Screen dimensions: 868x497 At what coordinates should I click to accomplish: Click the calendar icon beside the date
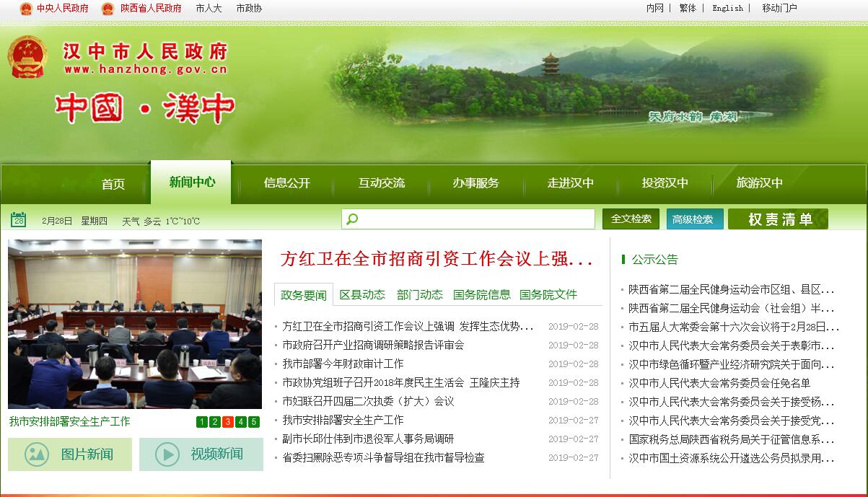click(x=19, y=220)
